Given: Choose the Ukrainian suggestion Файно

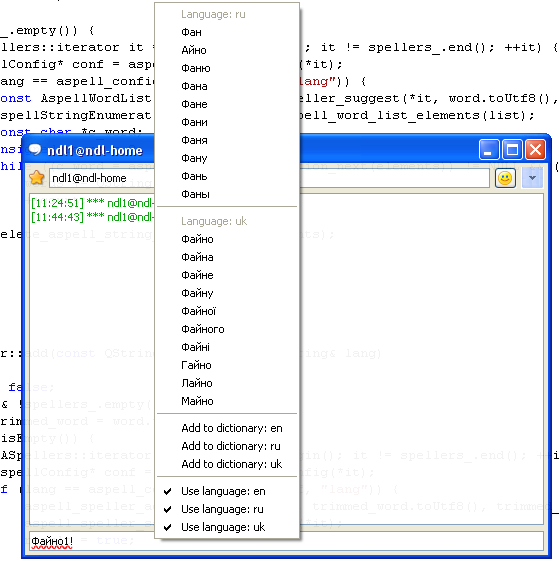Looking at the screenshot, I should (227, 239).
